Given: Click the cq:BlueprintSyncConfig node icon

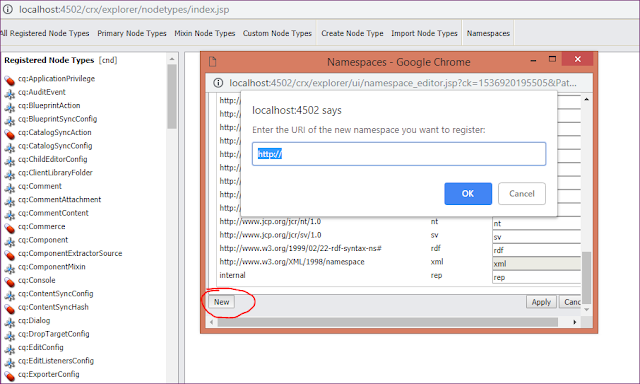Looking at the screenshot, I should [x=9, y=121].
